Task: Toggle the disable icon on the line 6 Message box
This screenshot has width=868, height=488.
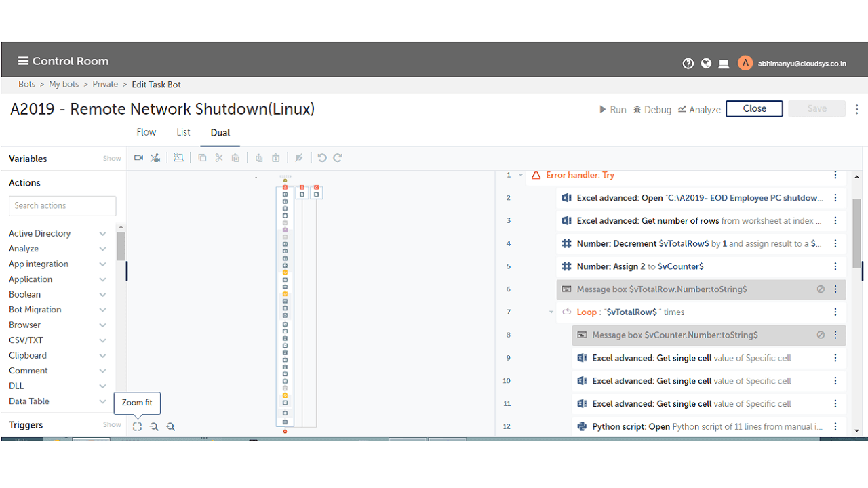Action: coord(821,289)
